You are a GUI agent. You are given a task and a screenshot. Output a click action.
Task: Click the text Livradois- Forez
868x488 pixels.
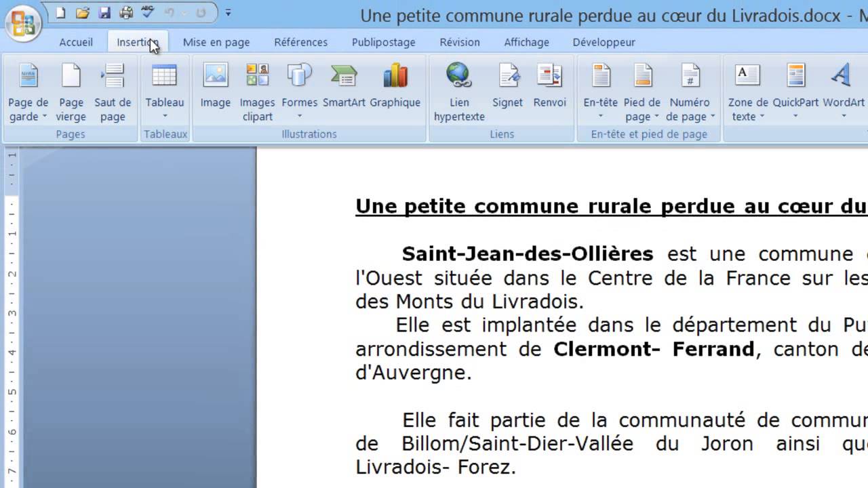click(x=436, y=467)
